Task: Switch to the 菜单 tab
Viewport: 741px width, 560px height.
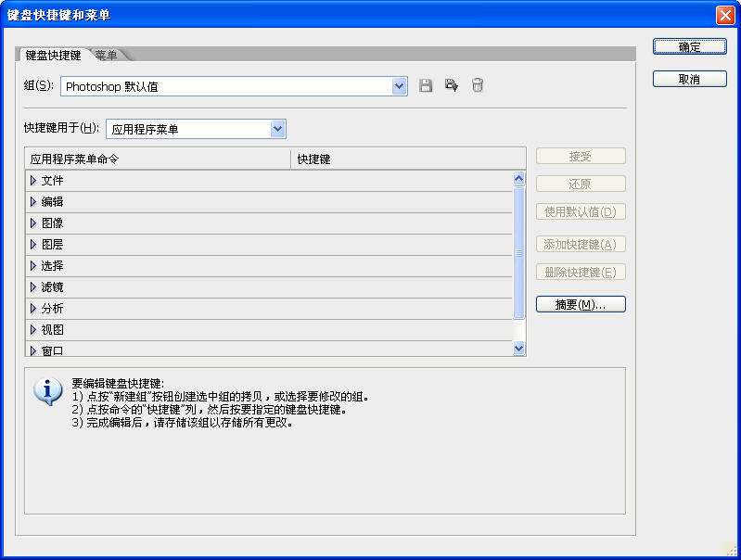Action: pos(107,56)
